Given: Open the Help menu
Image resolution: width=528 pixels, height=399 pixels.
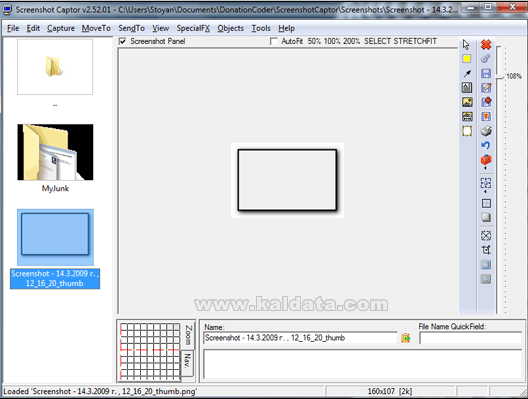Looking at the screenshot, I should [287, 28].
